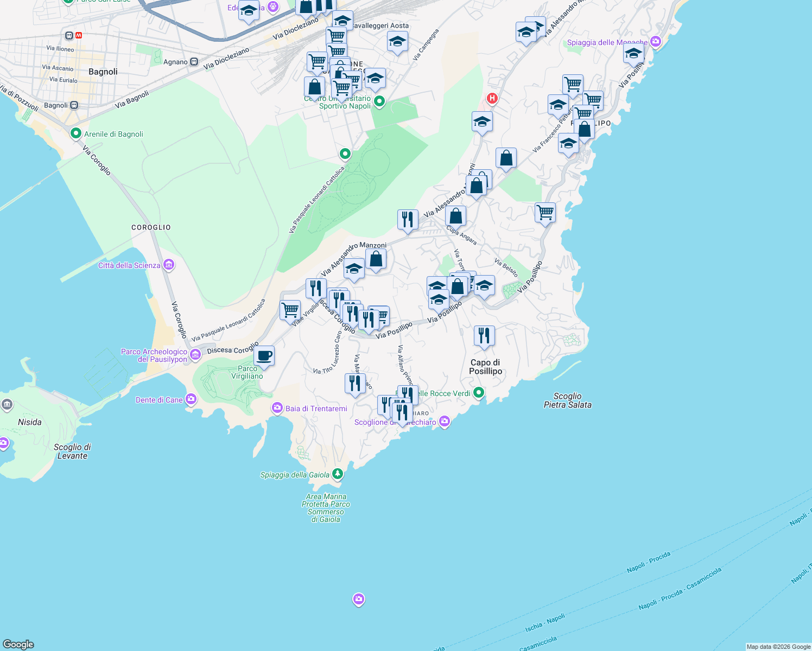Open the marker at Città della Scienza

[169, 264]
